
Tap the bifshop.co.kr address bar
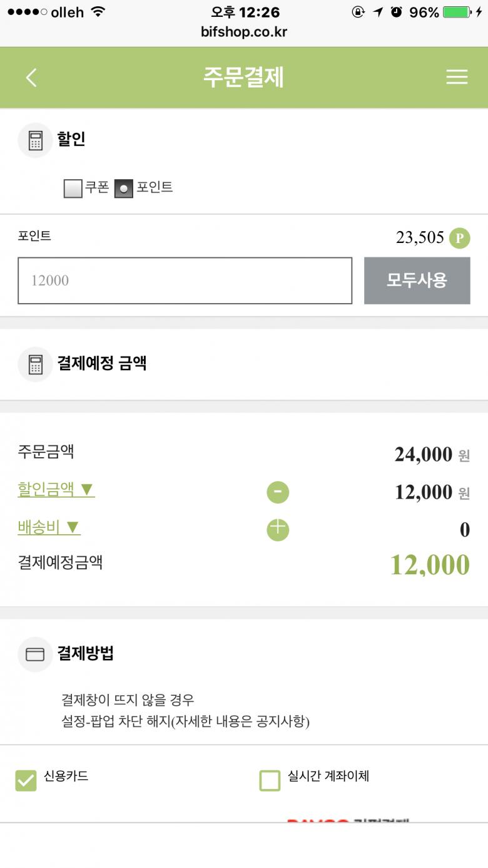tap(244, 32)
